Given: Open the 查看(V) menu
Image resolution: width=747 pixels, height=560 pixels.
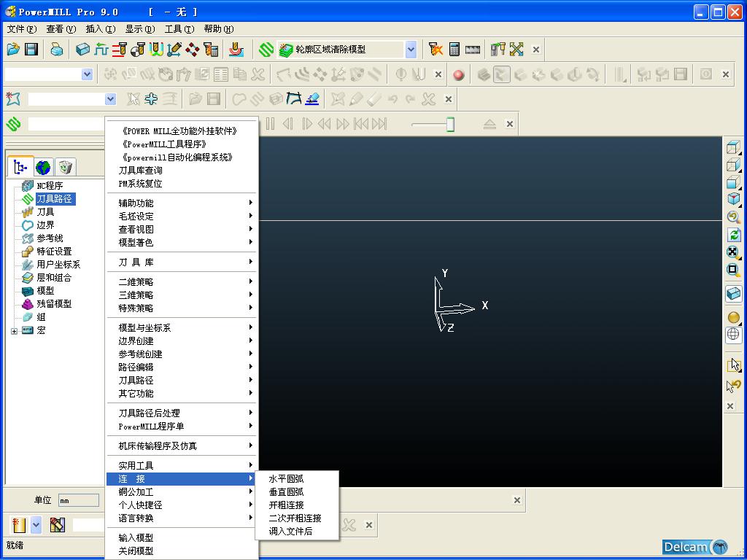Looking at the screenshot, I should (x=61, y=29).
